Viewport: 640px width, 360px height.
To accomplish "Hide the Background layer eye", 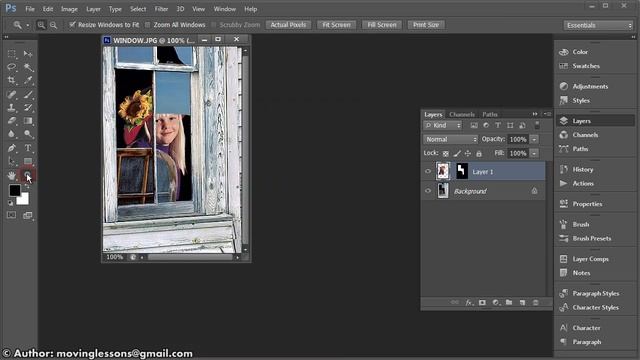I will click(x=428, y=191).
